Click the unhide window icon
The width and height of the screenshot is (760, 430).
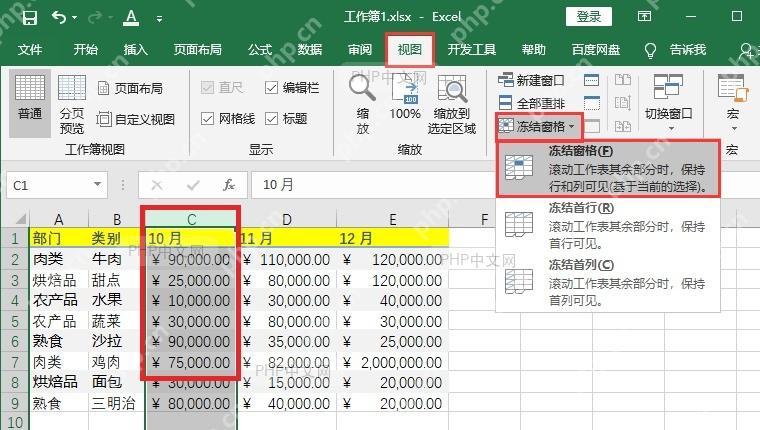(x=591, y=127)
